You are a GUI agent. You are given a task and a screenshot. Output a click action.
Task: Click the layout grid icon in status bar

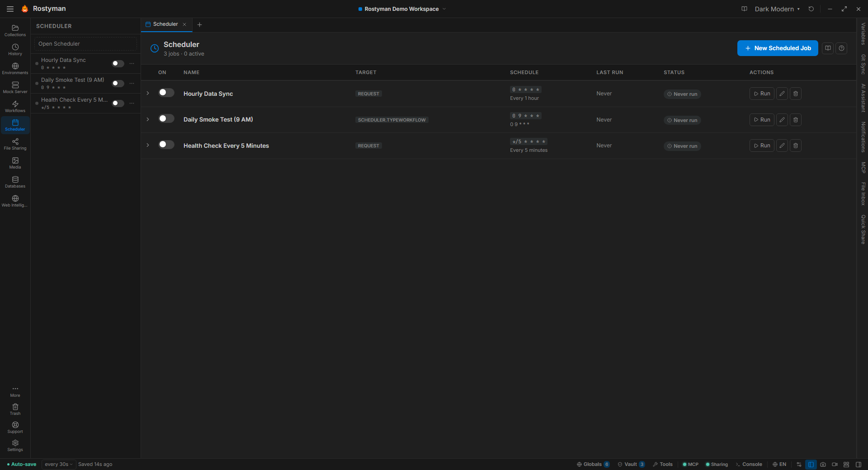[x=846, y=465]
